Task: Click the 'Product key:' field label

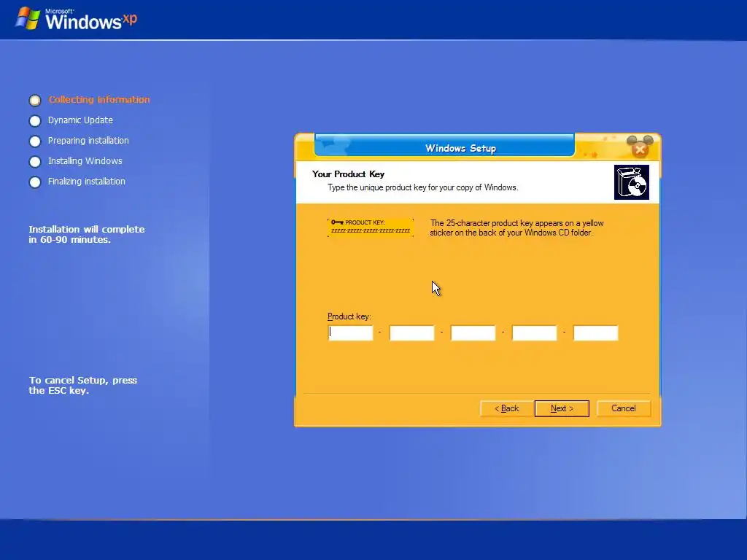Action: tap(349, 316)
